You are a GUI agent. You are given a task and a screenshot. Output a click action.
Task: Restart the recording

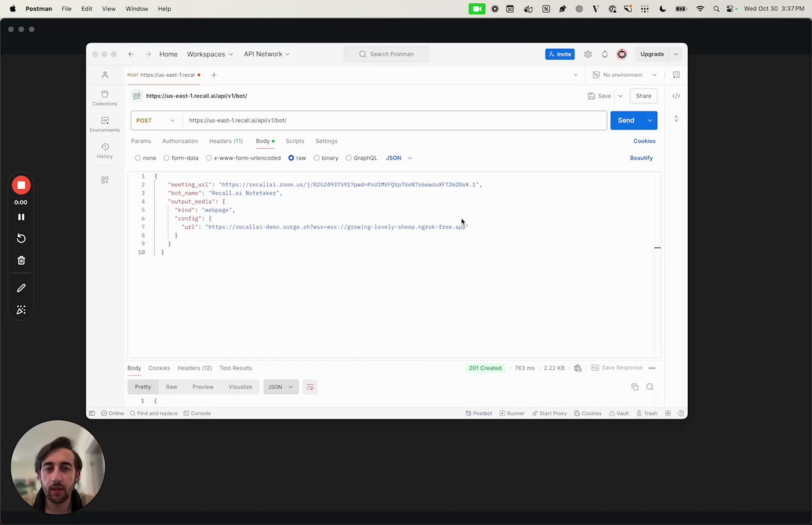point(21,238)
